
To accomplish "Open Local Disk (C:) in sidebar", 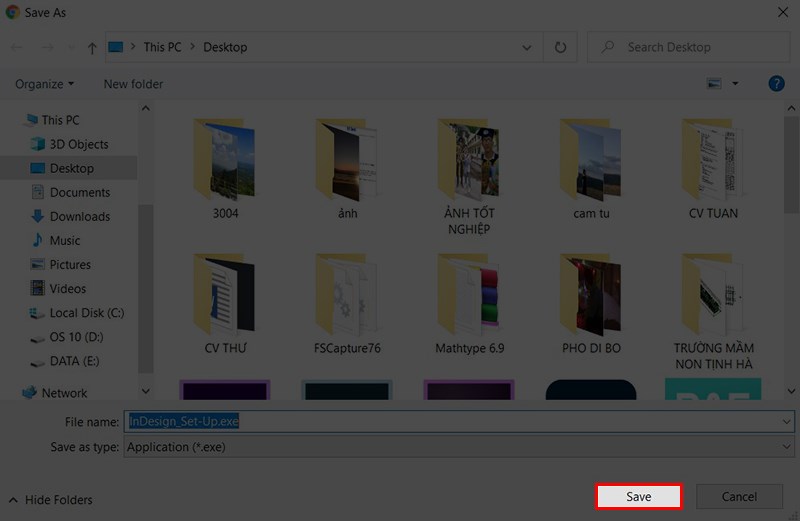I will pyautogui.click(x=87, y=313).
